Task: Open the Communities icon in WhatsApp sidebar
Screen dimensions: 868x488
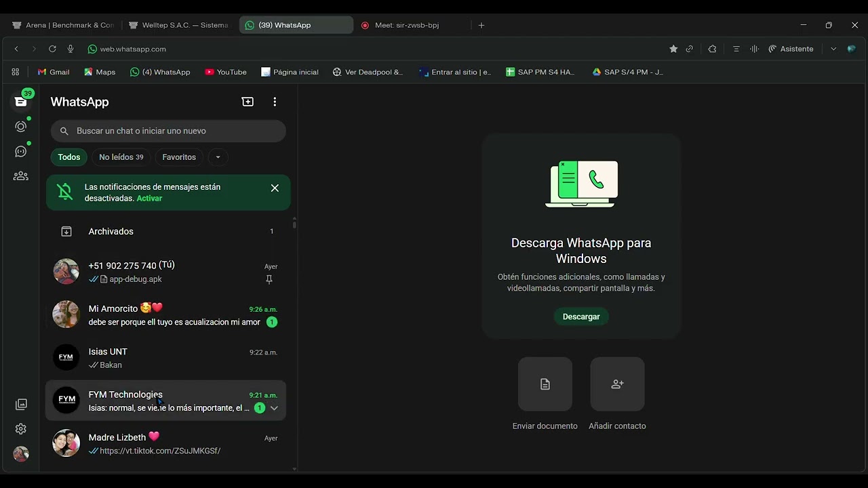Action: tap(21, 176)
